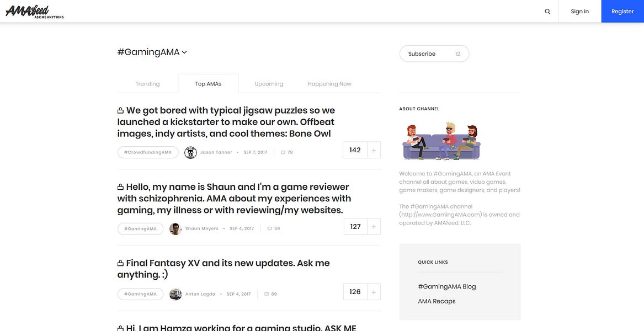This screenshot has width=644, height=331.
Task: Select the #GamingAMA tag on Shaun's AMA
Action: 141,229
